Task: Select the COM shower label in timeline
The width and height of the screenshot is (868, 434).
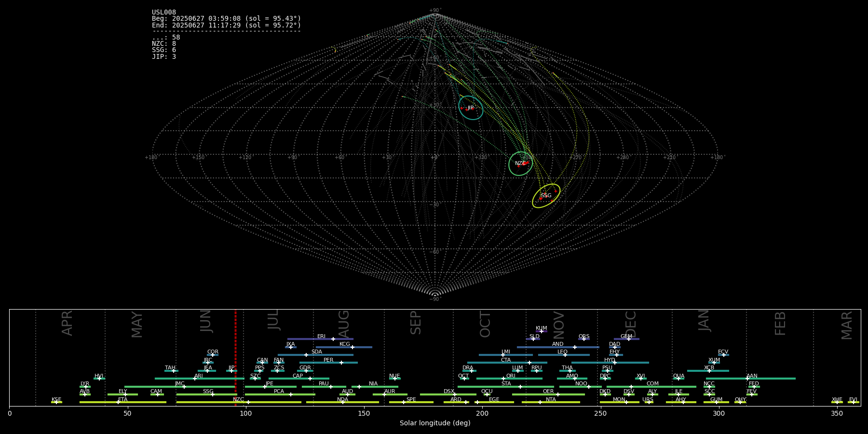Action: tap(652, 384)
